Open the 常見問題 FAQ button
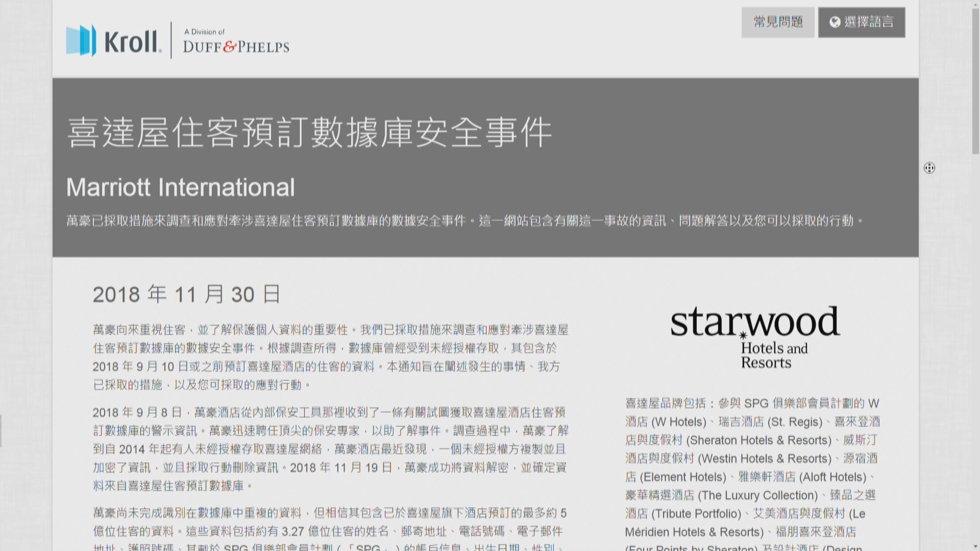Screen dimensions: 980x551 click(x=777, y=22)
